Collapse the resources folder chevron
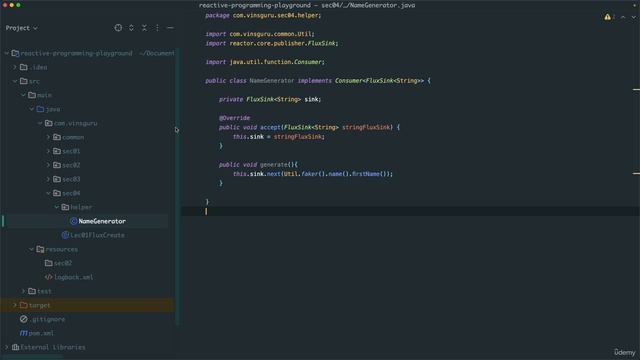This screenshot has height=360, width=640. pos(31,249)
